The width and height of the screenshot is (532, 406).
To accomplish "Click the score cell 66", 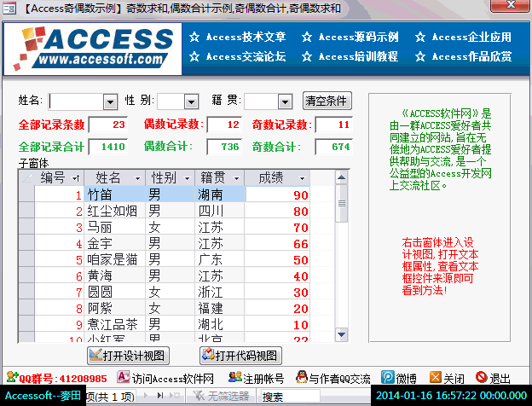I will point(278,243).
